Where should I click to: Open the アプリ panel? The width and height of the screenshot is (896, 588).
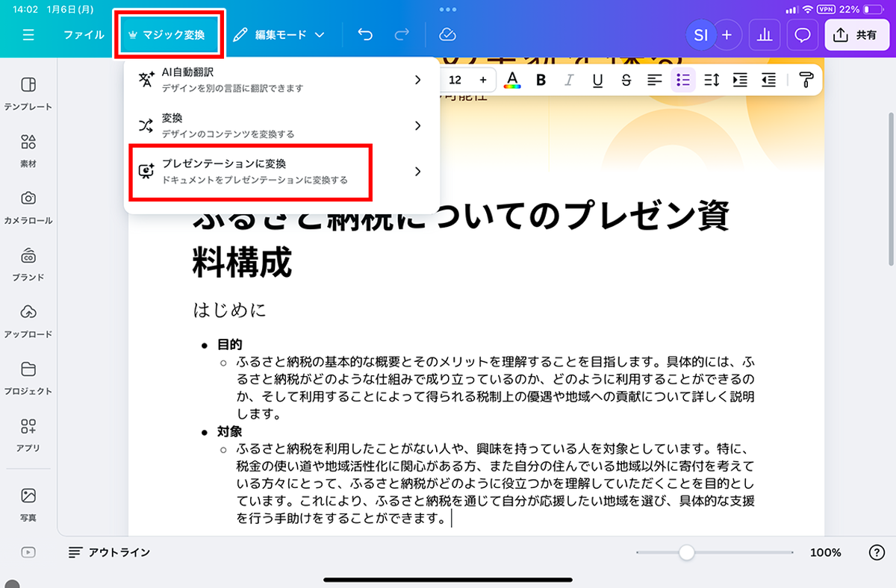pyautogui.click(x=28, y=434)
